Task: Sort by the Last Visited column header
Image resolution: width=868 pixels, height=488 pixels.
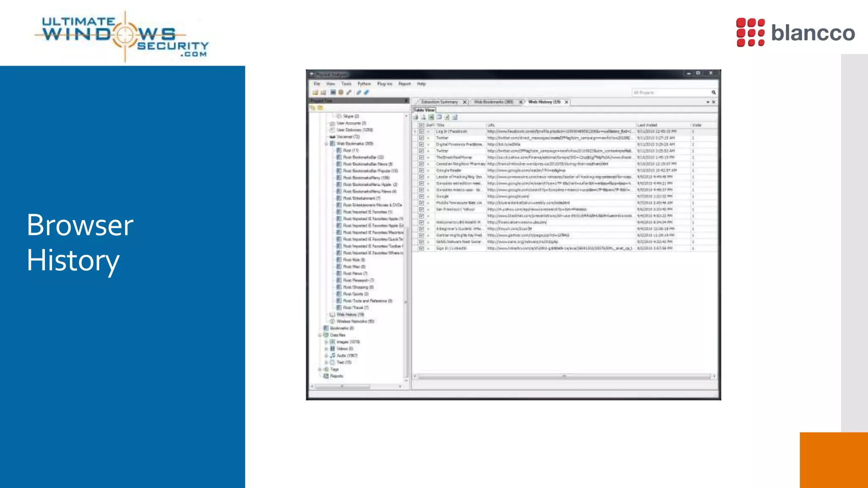Action: pos(647,125)
